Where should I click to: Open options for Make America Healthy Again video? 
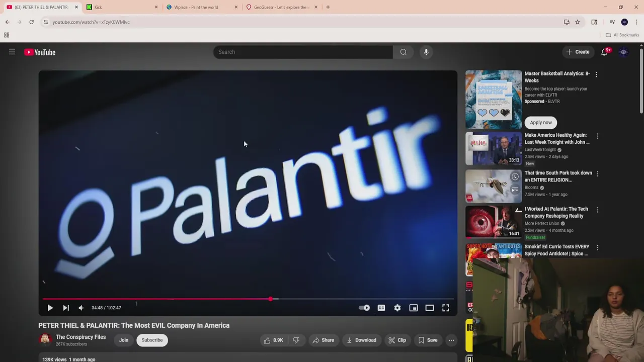[x=597, y=136]
